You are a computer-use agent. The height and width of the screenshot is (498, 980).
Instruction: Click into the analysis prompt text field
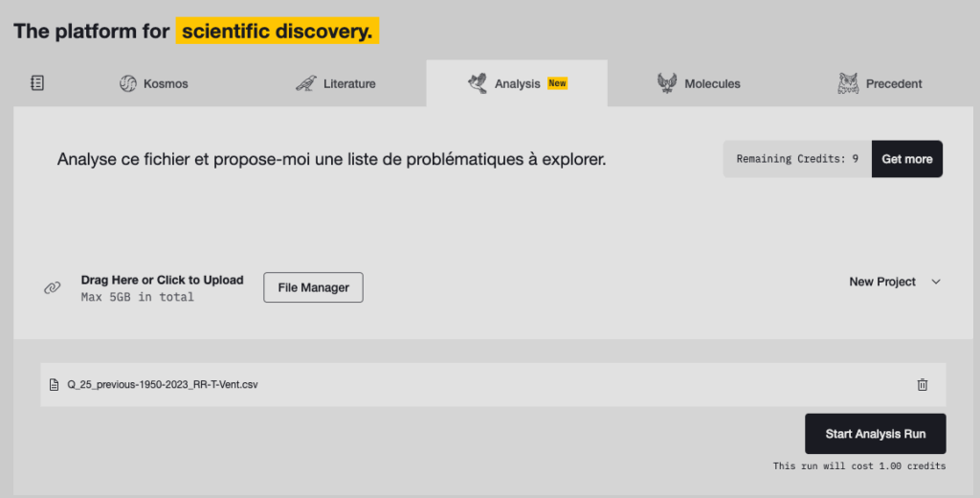tap(331, 159)
